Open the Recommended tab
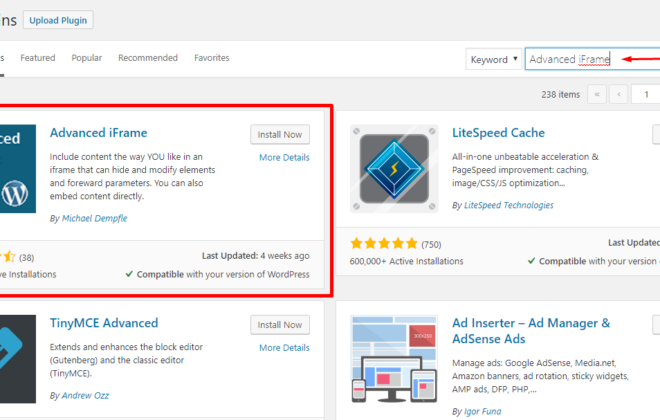This screenshot has width=660, height=420. coord(148,58)
